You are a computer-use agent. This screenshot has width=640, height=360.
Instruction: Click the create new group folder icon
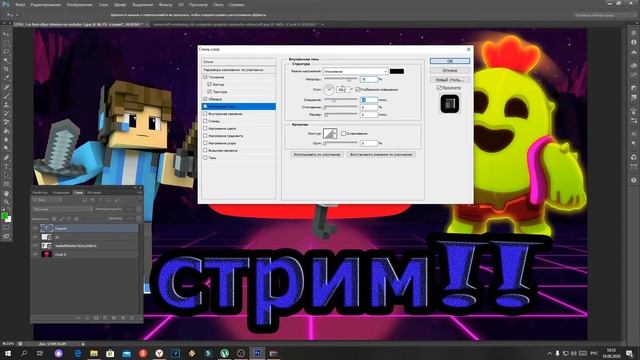114,318
